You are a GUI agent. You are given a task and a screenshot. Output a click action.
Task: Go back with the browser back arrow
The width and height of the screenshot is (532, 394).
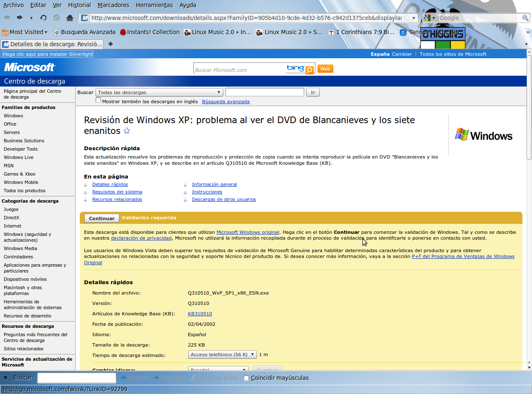pyautogui.click(x=7, y=17)
